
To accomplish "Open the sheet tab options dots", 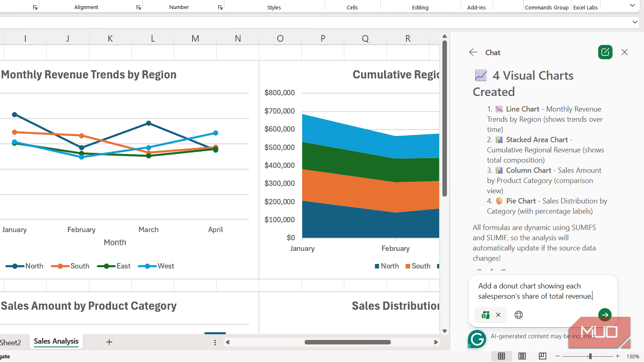I will [215, 342].
